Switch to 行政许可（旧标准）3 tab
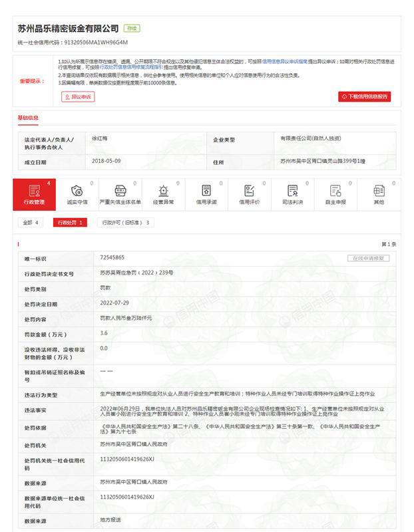Image resolution: width=414 pixels, height=532 pixels. pyautogui.click(x=126, y=223)
